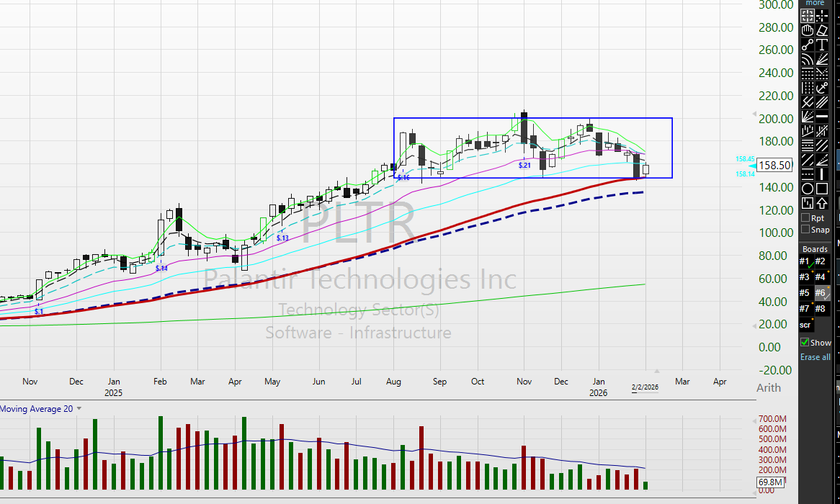
Task: Click the 158.14 cyan price tag
Action: [745, 174]
